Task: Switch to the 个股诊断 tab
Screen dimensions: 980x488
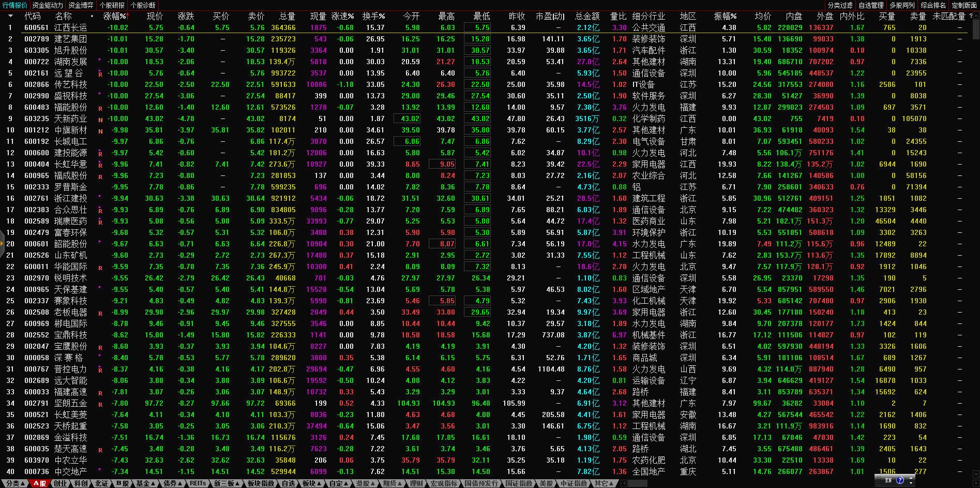Action: tap(143, 5)
